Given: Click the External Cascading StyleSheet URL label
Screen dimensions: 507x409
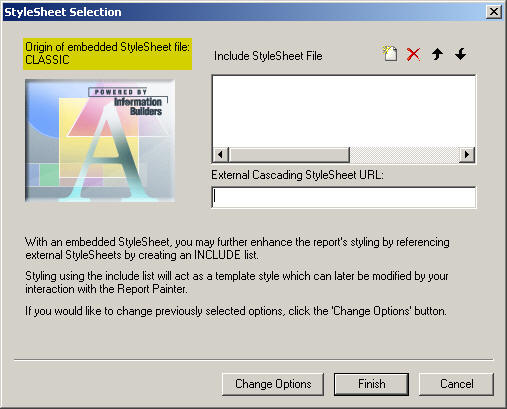Looking at the screenshot, I should 297,175.
